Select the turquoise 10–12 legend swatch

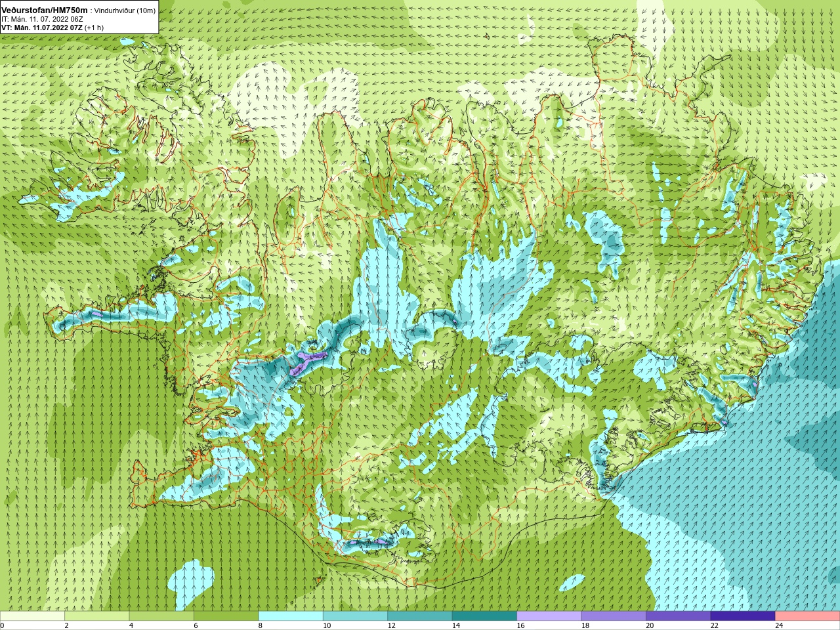(x=356, y=616)
